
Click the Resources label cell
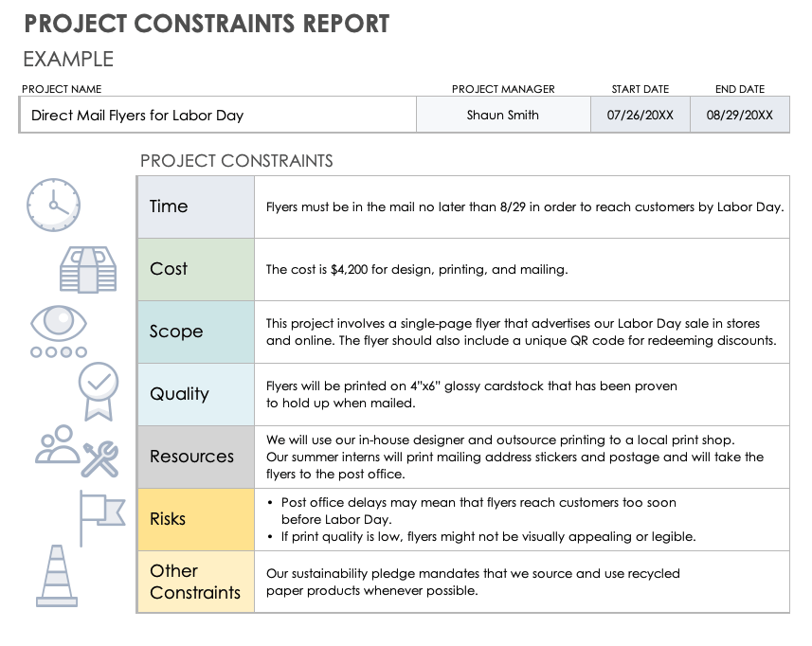pyautogui.click(x=196, y=457)
